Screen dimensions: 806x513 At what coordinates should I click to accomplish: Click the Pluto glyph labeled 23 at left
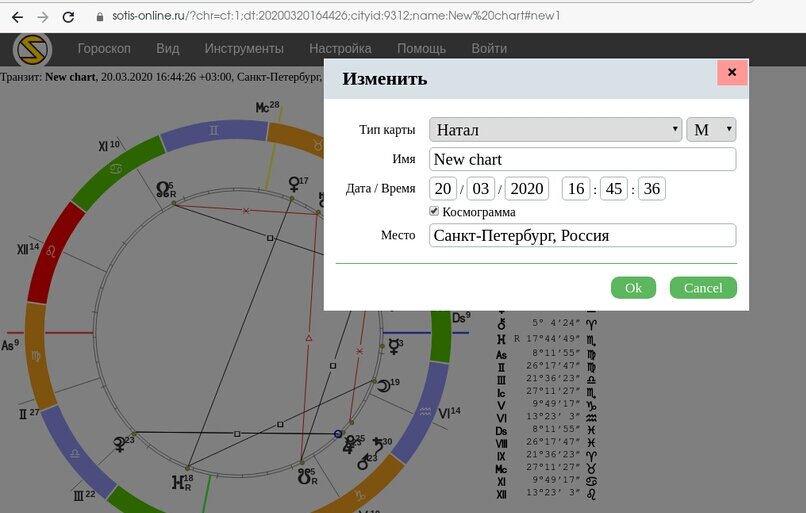(120, 444)
